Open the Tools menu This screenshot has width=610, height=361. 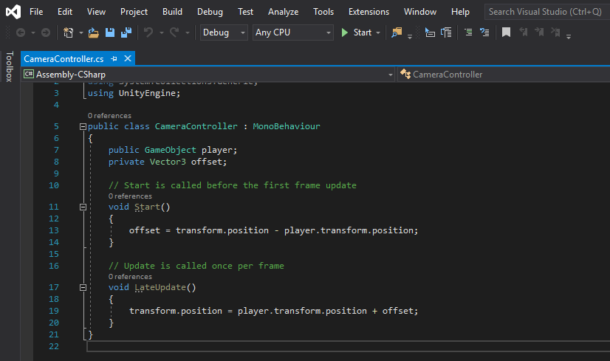point(323,12)
